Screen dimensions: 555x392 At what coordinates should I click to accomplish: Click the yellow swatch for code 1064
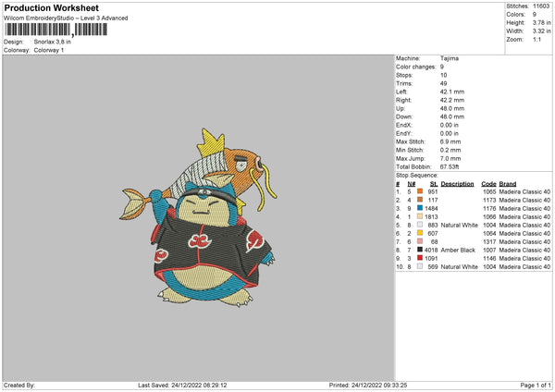420,233
